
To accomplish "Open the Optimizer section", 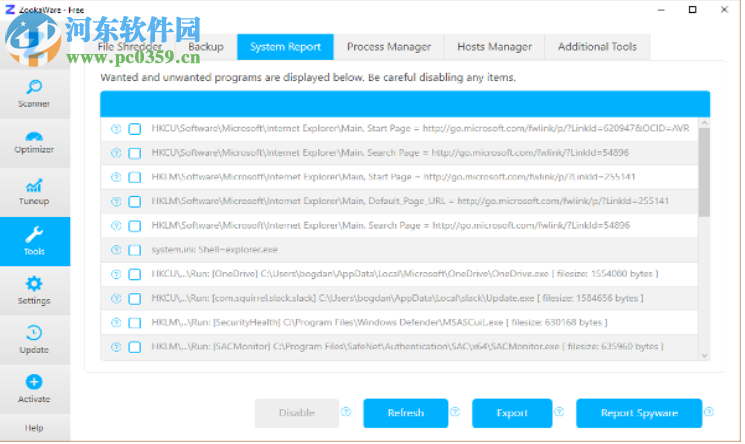I will (x=34, y=144).
